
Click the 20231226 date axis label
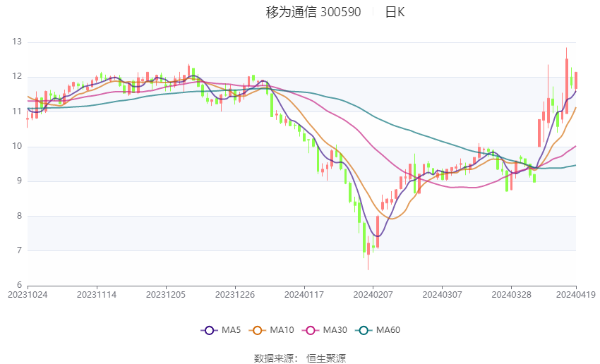pos(235,295)
